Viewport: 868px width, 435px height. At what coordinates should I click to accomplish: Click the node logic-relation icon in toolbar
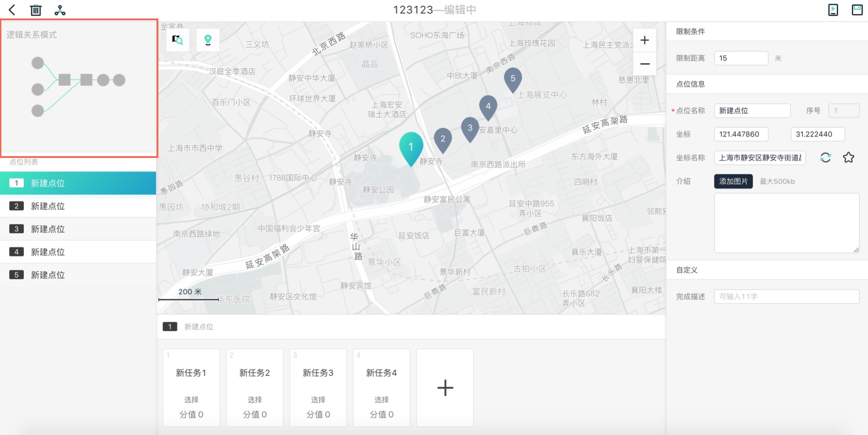tap(59, 9)
